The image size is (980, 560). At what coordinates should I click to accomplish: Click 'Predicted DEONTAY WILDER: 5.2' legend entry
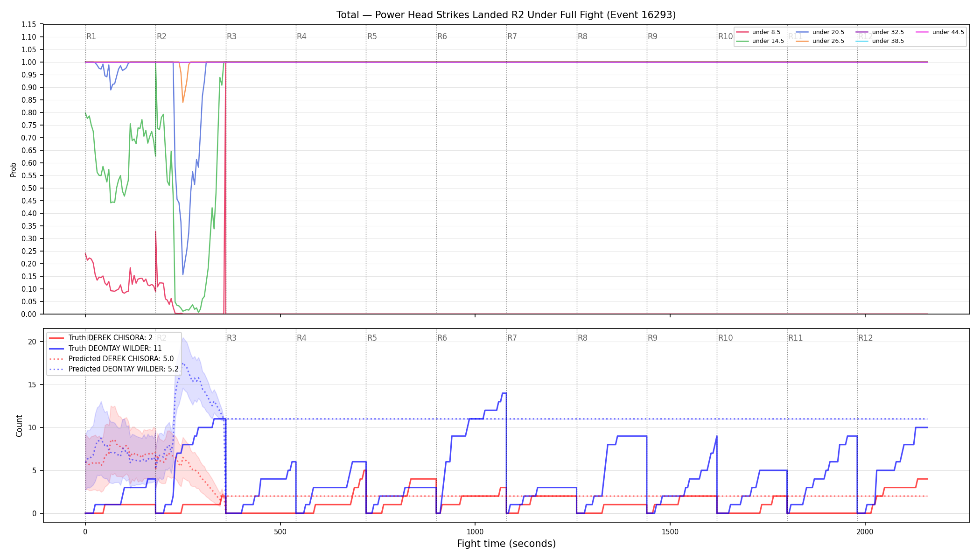[114, 369]
